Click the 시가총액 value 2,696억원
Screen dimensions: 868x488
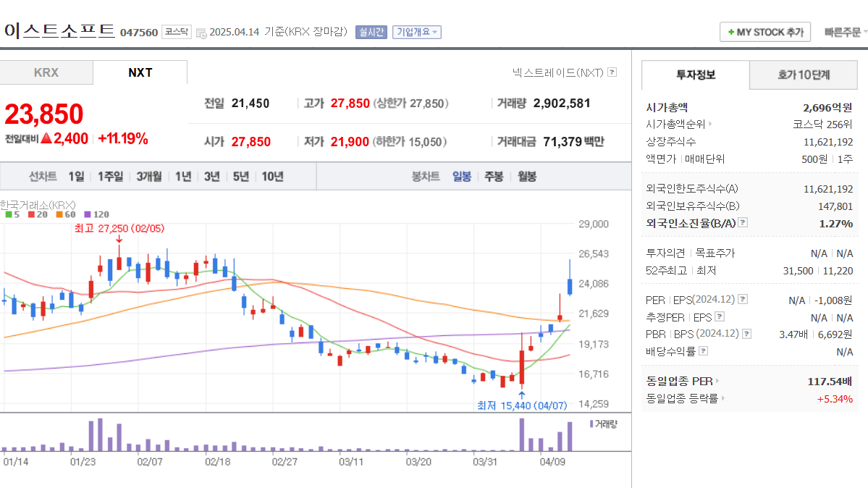827,107
